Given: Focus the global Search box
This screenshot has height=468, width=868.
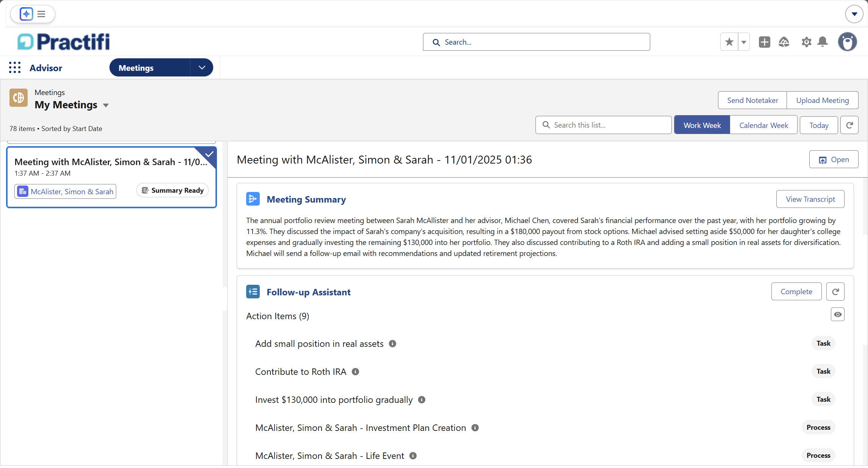Looking at the screenshot, I should (x=536, y=42).
